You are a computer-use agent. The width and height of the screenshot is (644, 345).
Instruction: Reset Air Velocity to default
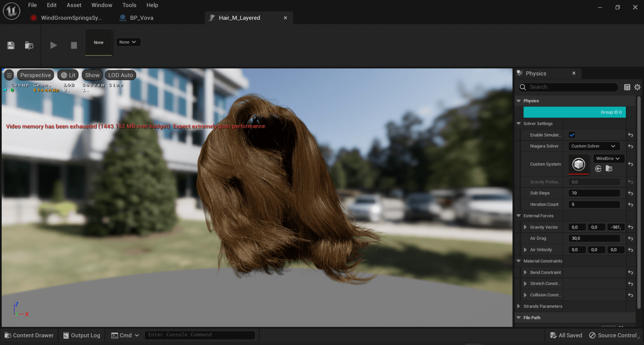[631, 250]
